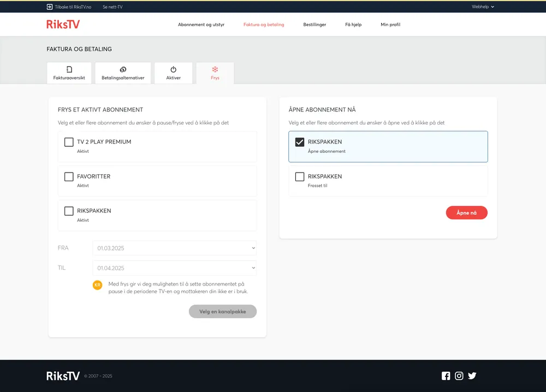
Task: Check the TV 2 PLAY PREMIUM checkbox
Action: (x=69, y=142)
